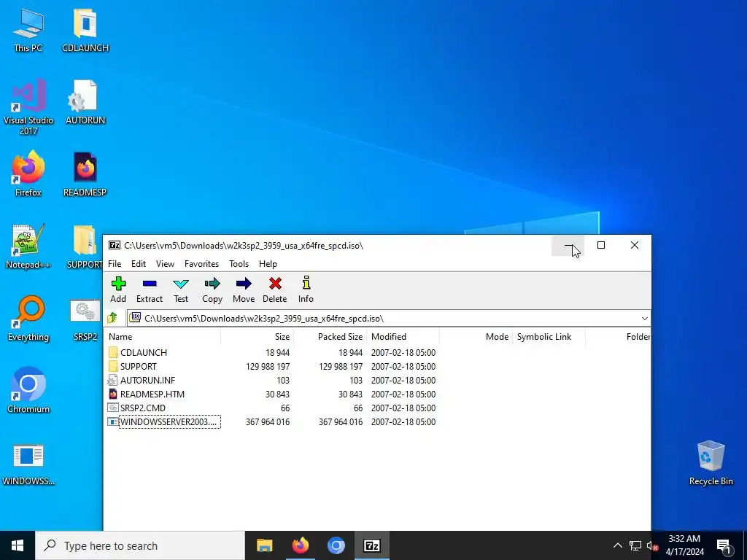Open the View menu

(x=166, y=264)
